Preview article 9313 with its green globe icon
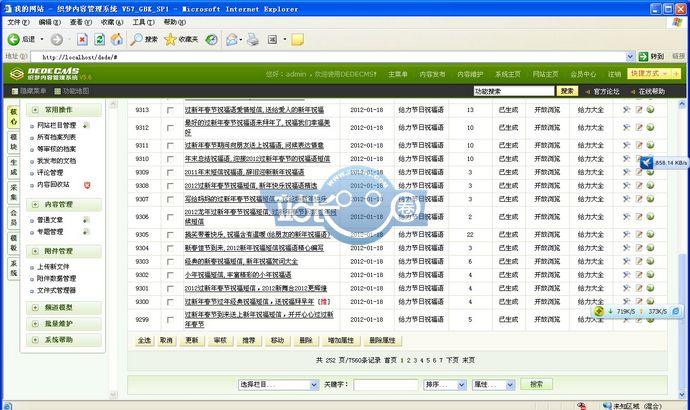This screenshot has width=690, height=410. click(x=650, y=110)
